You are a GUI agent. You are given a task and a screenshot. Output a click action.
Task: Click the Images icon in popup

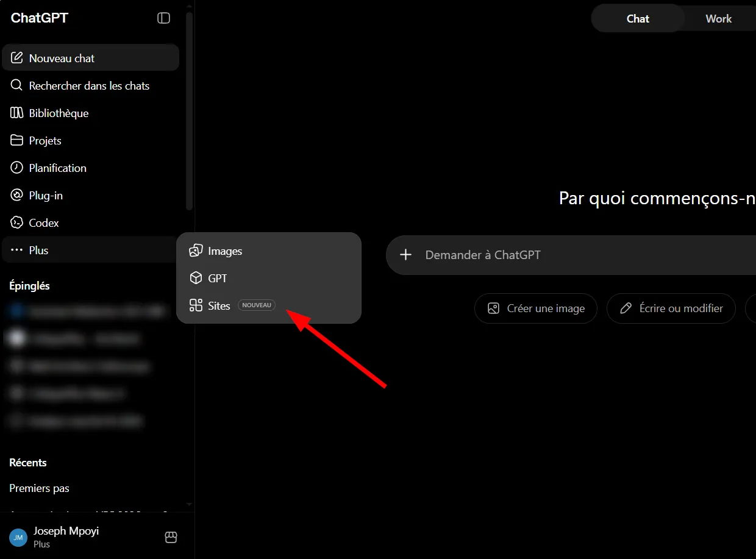pyautogui.click(x=196, y=251)
